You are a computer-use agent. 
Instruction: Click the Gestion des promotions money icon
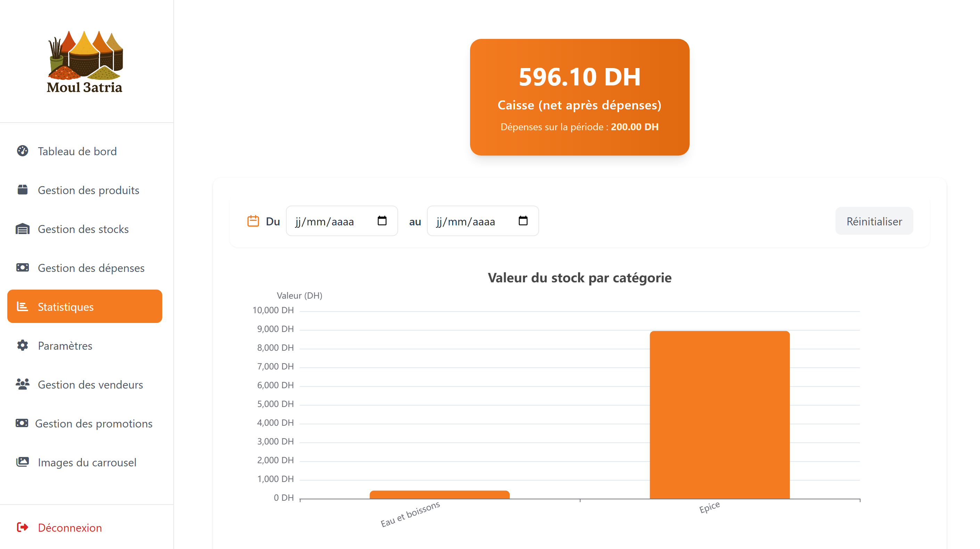22,423
